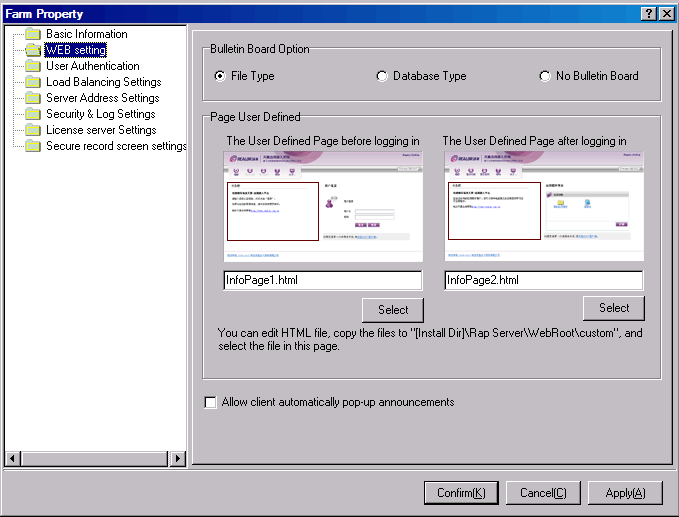Click the Apply(A) button
Image resolution: width=679 pixels, height=517 pixels.
[x=625, y=493]
